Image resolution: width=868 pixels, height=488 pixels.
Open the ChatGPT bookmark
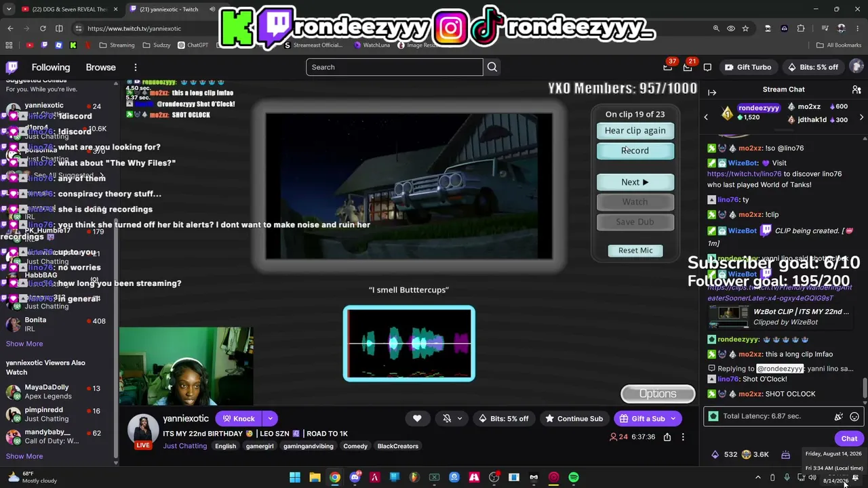(x=193, y=45)
